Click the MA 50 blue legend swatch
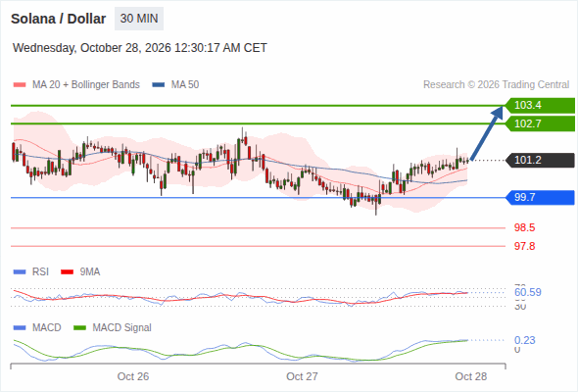This screenshot has width=578, height=392. click(x=159, y=85)
